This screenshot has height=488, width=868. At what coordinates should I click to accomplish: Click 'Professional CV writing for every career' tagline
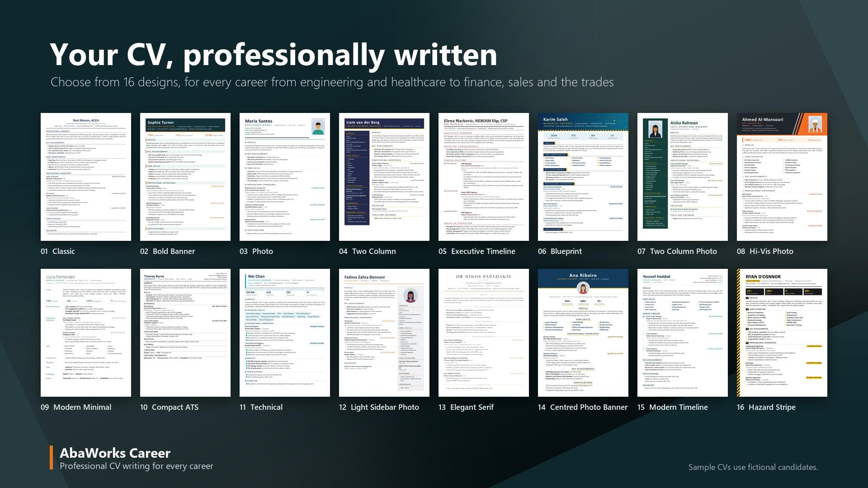tap(137, 466)
